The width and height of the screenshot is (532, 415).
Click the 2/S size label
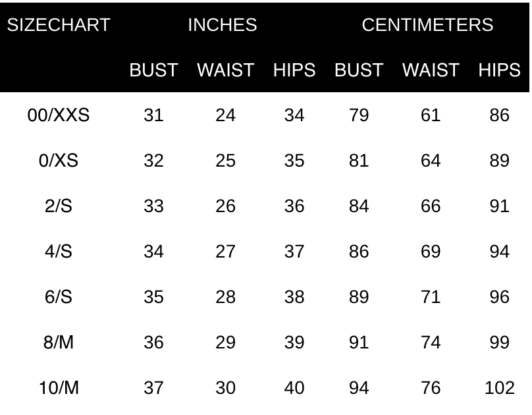[x=59, y=206]
